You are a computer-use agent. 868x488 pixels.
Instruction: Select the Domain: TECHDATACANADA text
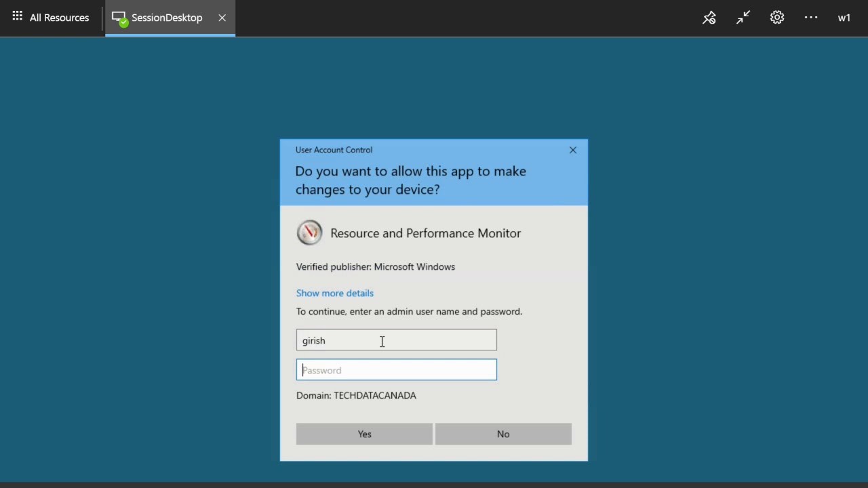(x=356, y=395)
